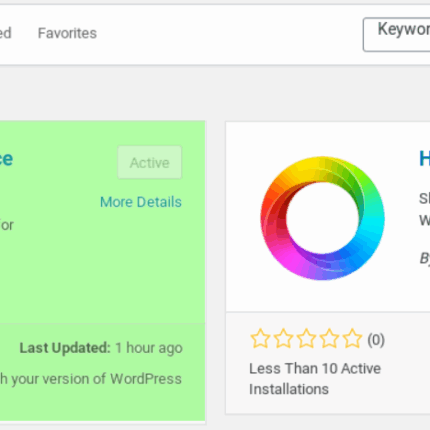Click the plugin description text next to rainbow icon
The image size is (430, 430).
coord(424,209)
